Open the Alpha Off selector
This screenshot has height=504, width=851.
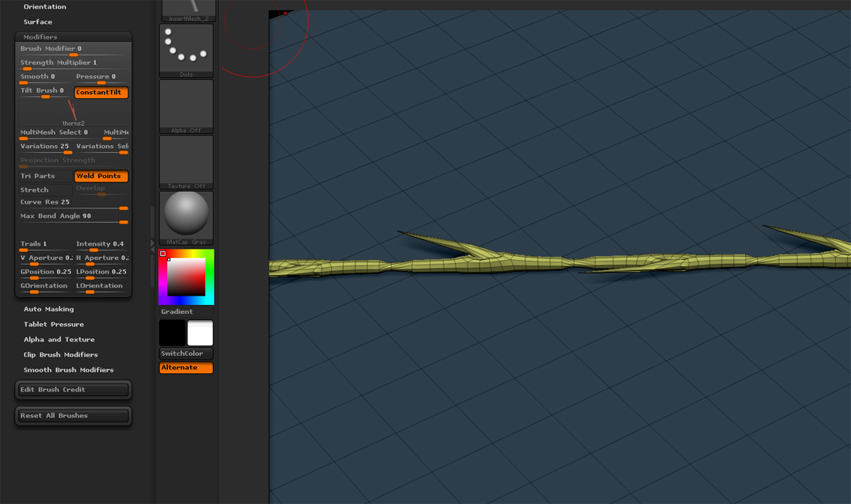186,106
